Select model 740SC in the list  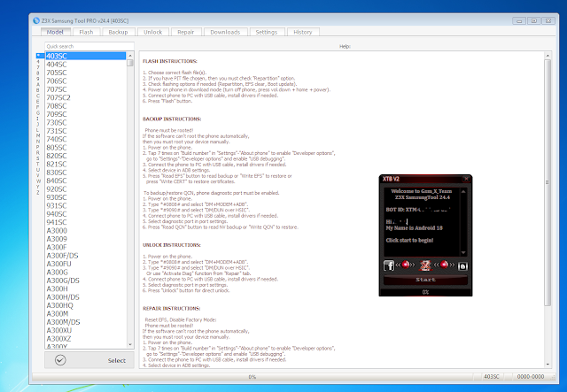(85, 139)
